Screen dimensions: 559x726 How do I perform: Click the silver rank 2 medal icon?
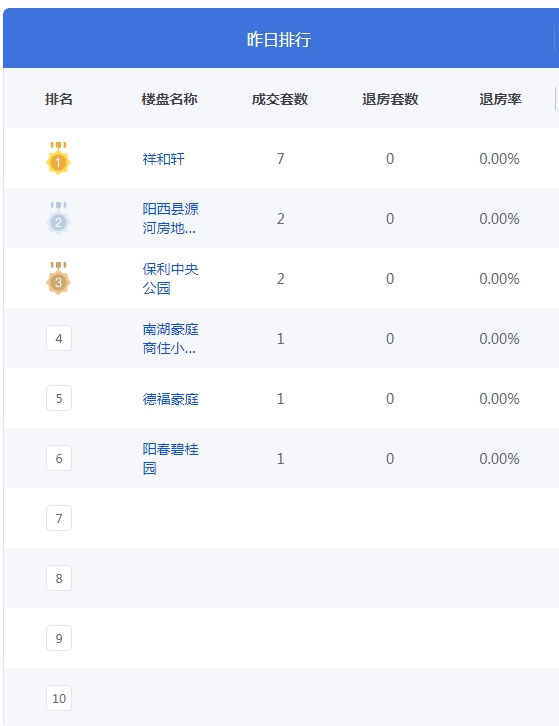[58, 218]
